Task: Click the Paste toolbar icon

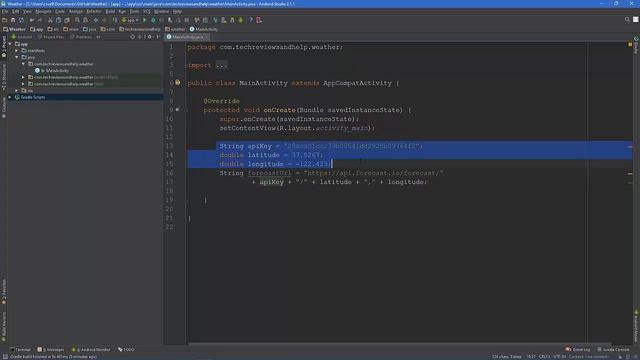Action: 67,20
